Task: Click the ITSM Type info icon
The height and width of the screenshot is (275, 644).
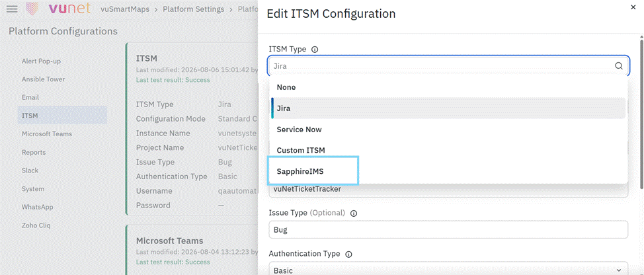Action: pyautogui.click(x=315, y=50)
